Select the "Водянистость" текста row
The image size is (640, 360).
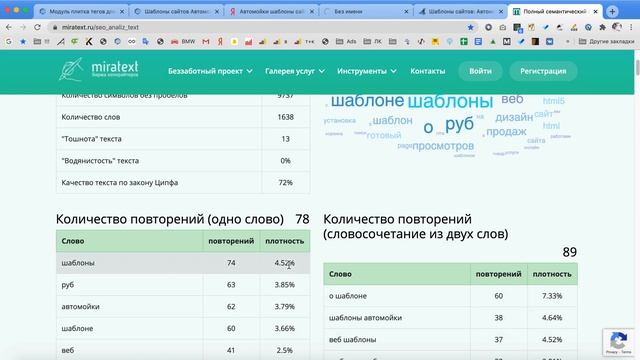click(x=183, y=161)
